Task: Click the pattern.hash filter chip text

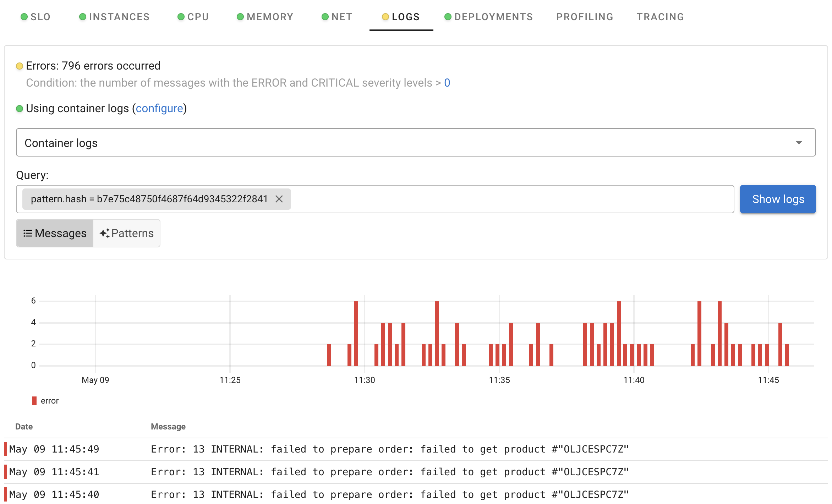Action: (149, 199)
